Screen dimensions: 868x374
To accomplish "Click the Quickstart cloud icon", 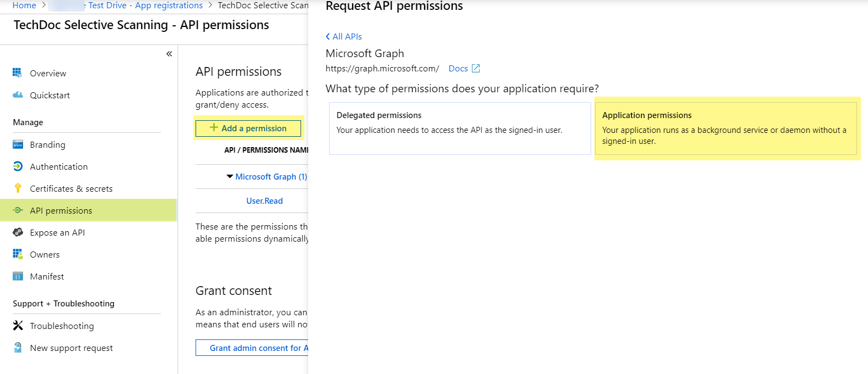I will point(18,95).
